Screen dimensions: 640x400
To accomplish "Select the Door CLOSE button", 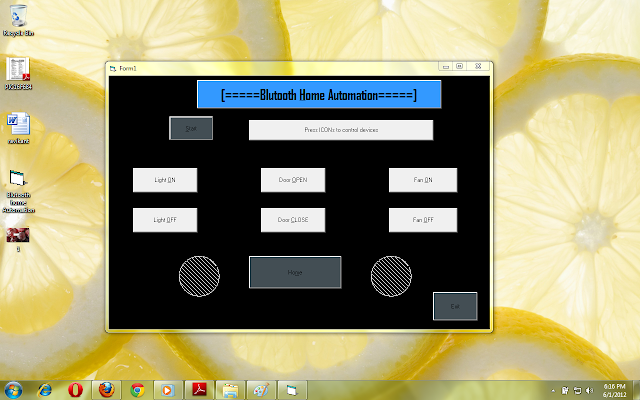I will click(293, 220).
